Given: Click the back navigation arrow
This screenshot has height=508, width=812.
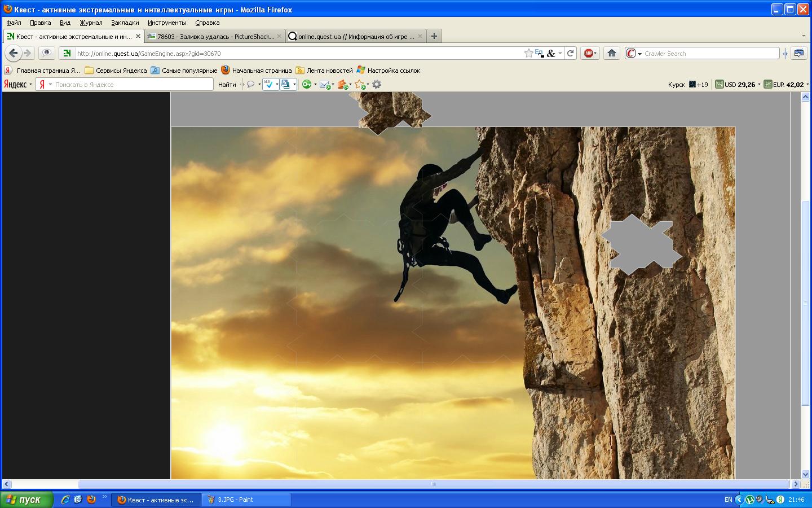Looking at the screenshot, I should [x=14, y=53].
